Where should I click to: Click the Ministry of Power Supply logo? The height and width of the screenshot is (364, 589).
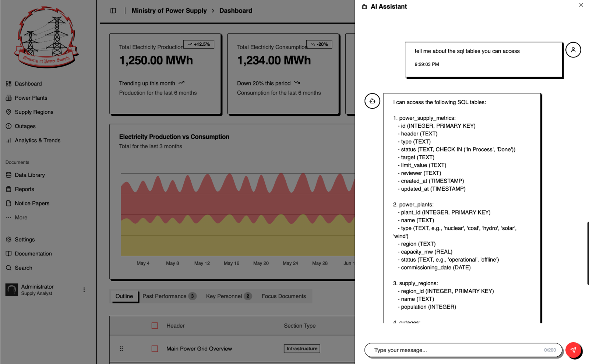46,37
